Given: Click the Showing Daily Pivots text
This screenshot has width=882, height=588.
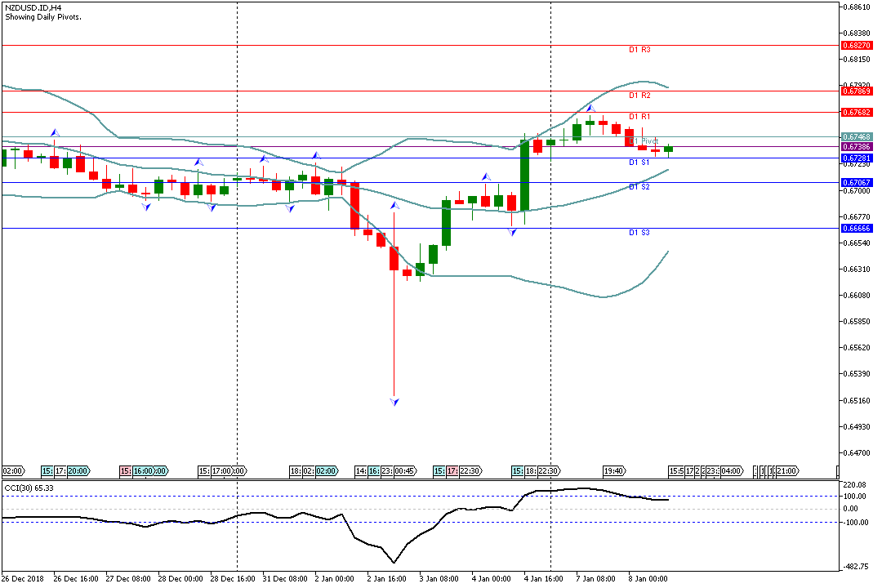Looking at the screenshot, I should 43,17.
